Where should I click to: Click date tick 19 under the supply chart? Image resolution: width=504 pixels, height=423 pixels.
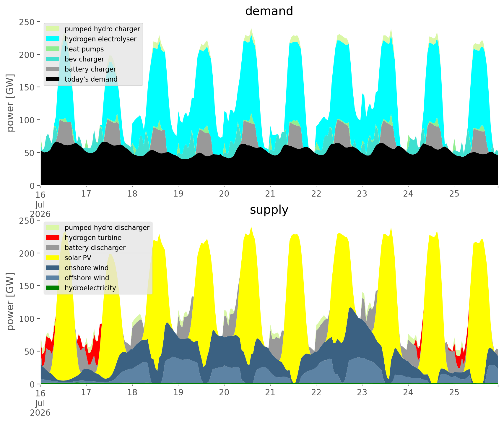tap(178, 393)
